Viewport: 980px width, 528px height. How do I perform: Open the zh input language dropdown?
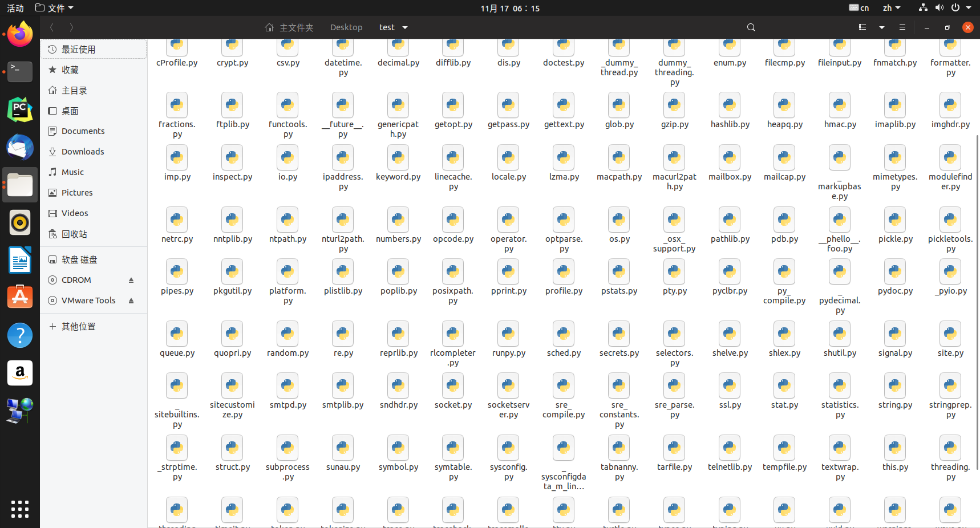[x=891, y=8]
